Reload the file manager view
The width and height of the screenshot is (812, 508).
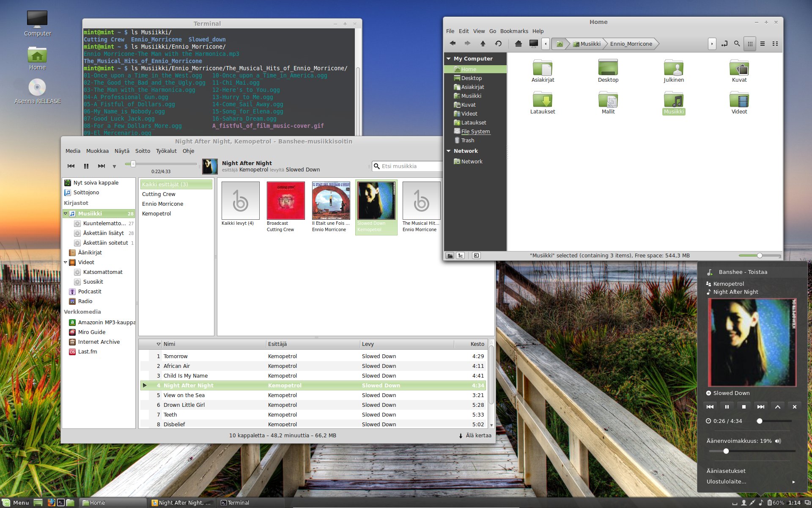coord(498,44)
